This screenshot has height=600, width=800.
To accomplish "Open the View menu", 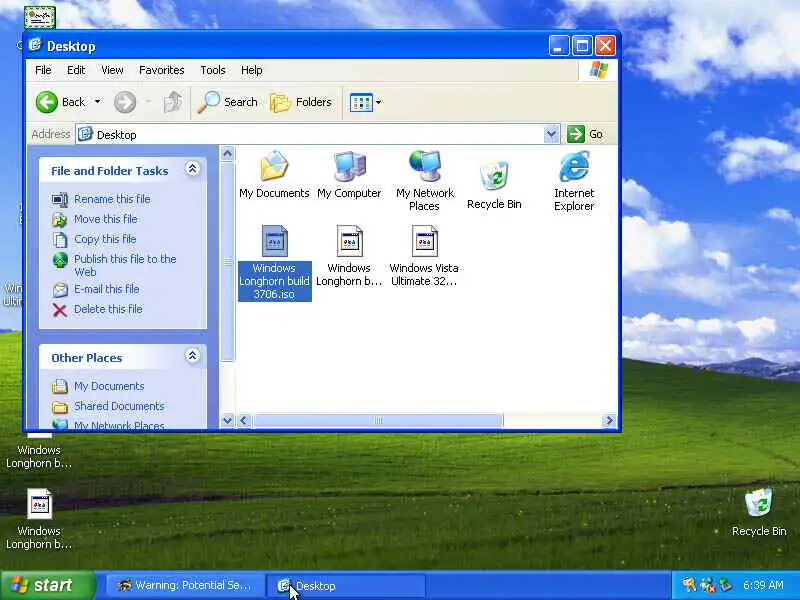I will (x=112, y=70).
